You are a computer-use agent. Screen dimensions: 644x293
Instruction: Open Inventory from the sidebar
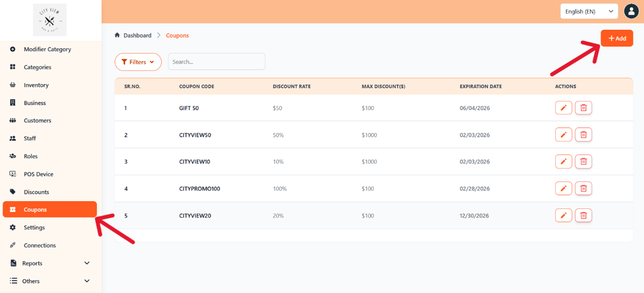point(36,85)
